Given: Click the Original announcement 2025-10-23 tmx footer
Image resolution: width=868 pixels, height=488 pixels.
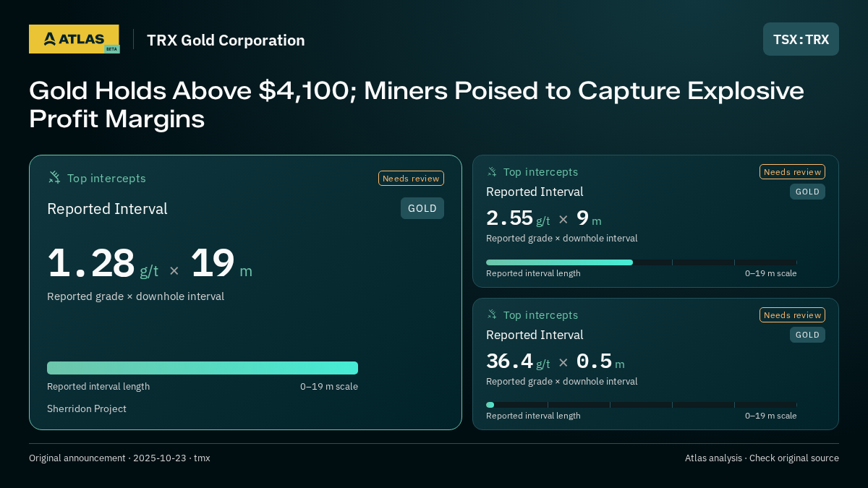Looking at the screenshot, I should click(x=119, y=458).
